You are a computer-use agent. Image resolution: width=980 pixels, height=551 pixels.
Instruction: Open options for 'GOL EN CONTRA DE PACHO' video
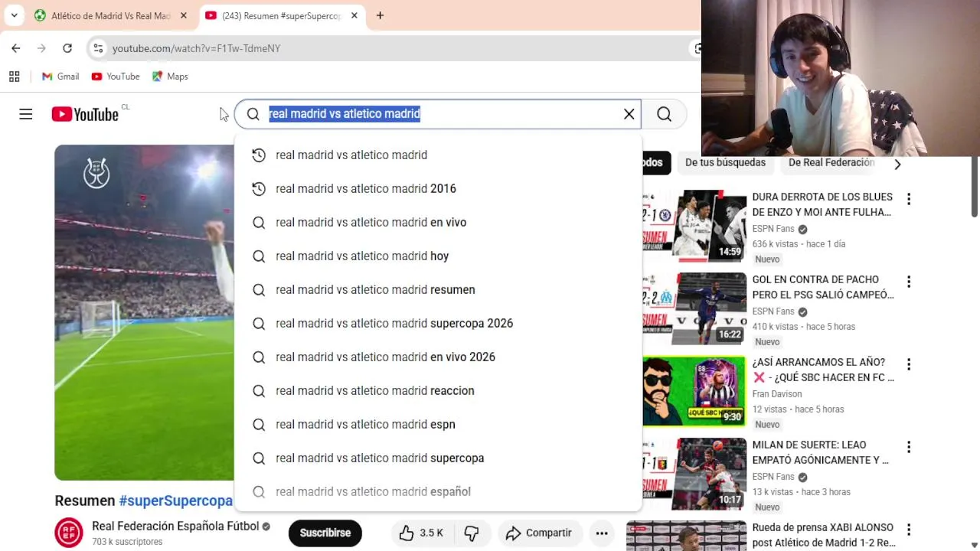click(x=909, y=282)
